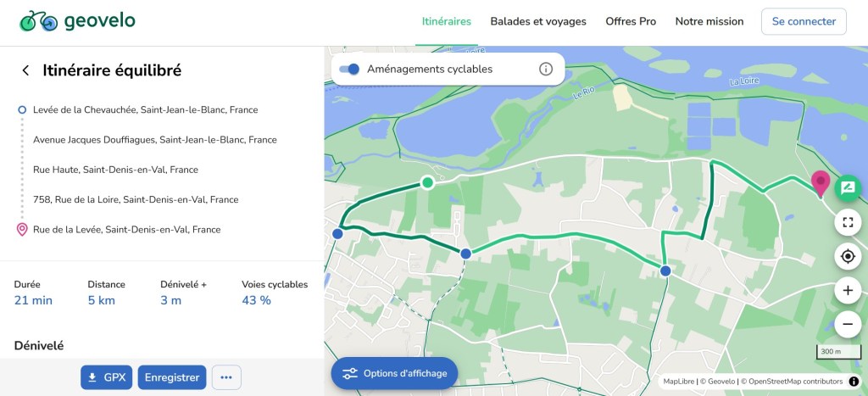Image resolution: width=868 pixels, height=396 pixels.
Task: Download the route as GPX
Action: click(x=106, y=377)
